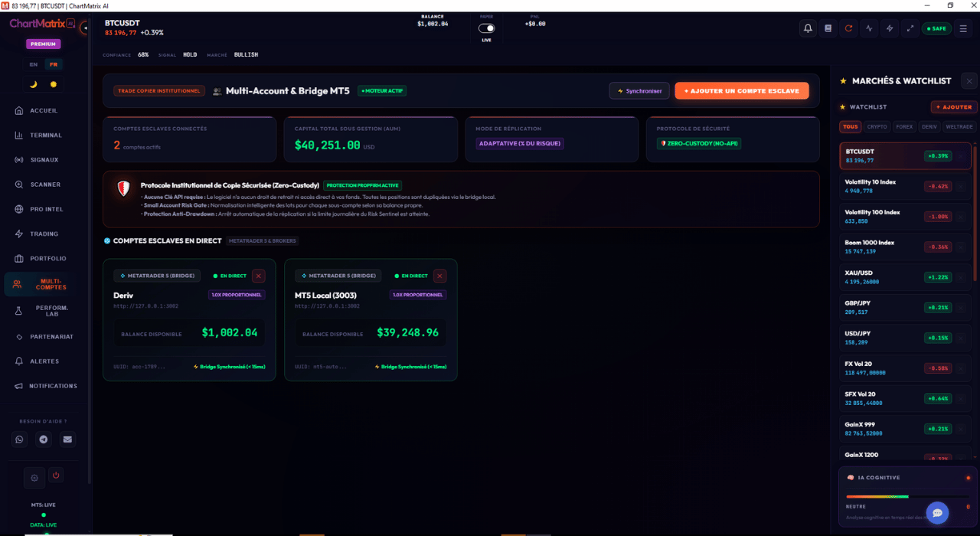Screen dimensions: 980x536
Task: Click the SAFE status badge
Action: pos(936,28)
